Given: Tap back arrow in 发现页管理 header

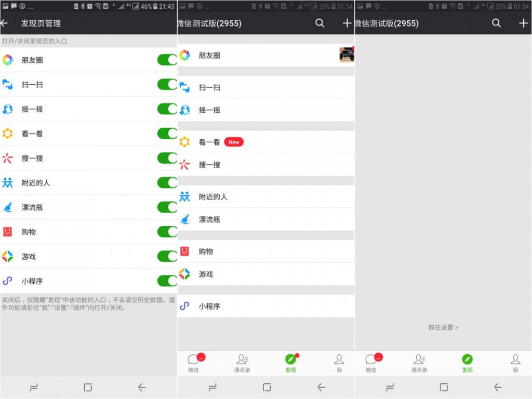Looking at the screenshot, I should (5, 23).
